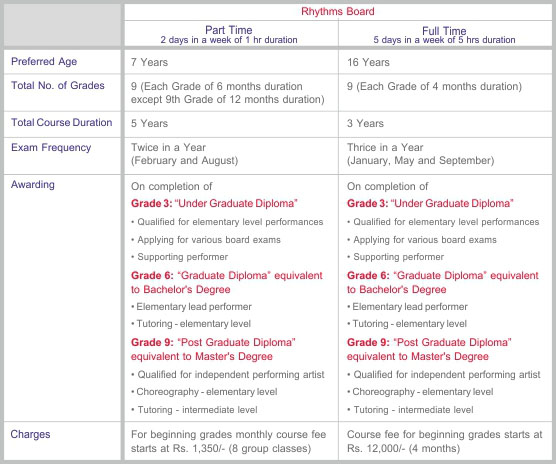The width and height of the screenshot is (556, 464).
Task: Click full-time Grade 6 Graduate Diploma heading
Action: point(443,283)
